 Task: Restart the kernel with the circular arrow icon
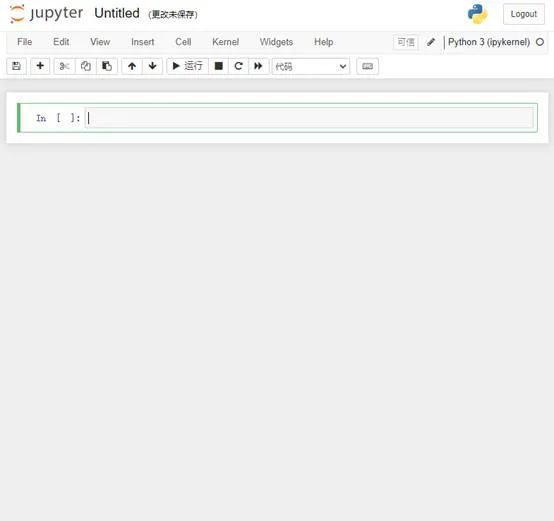pyautogui.click(x=238, y=66)
